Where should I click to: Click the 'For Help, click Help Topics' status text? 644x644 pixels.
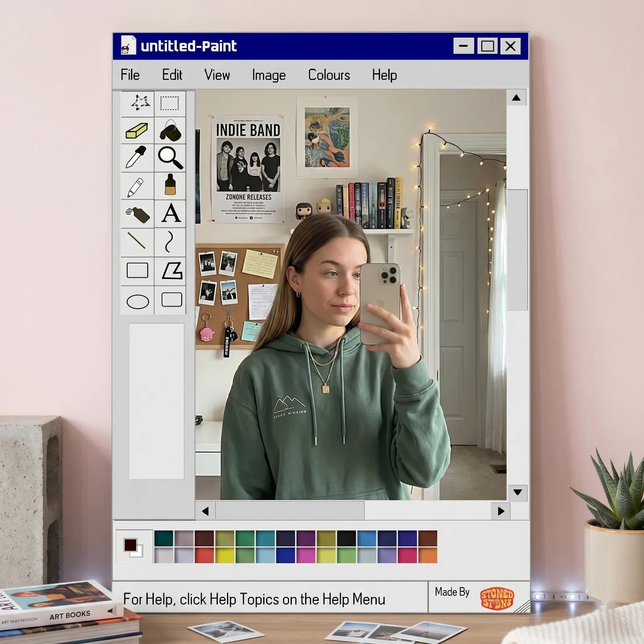(x=254, y=599)
